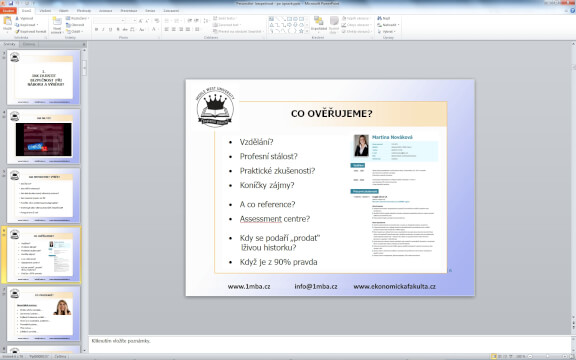Expand the Vybrat select dropdown
This screenshot has height=360, width=576.
[390, 32]
